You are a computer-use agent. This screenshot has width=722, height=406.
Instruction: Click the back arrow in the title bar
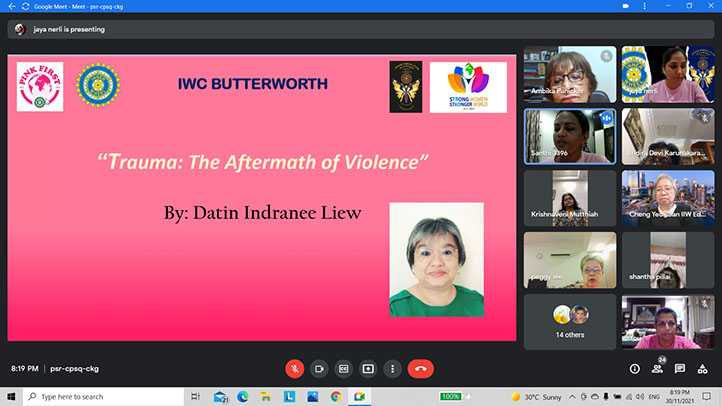(10, 6)
